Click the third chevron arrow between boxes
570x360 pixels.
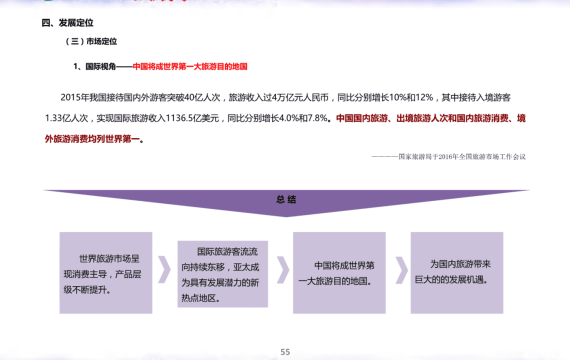click(401, 270)
